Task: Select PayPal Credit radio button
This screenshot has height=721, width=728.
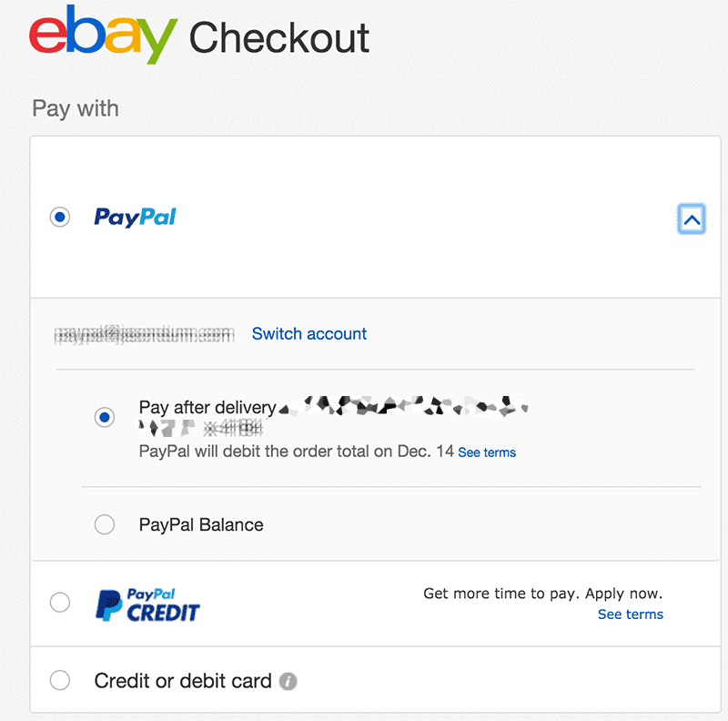Action: [x=60, y=603]
